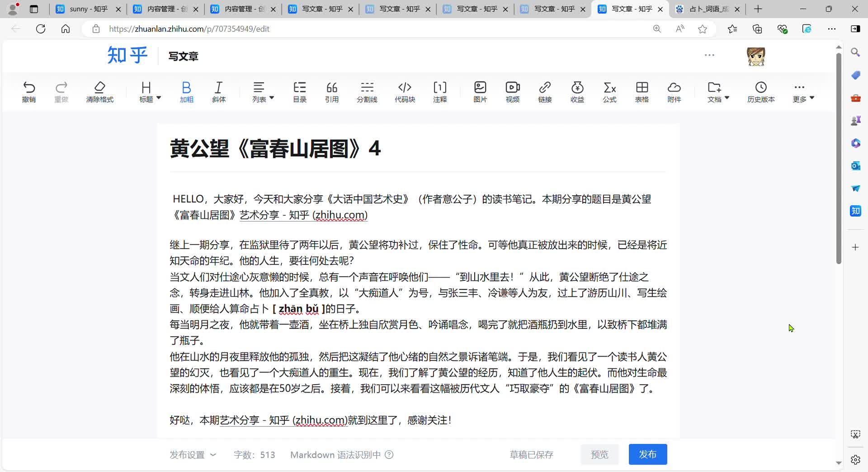The image size is (868, 472).
Task: Click the page vertical scrollbar
Action: click(x=839, y=158)
